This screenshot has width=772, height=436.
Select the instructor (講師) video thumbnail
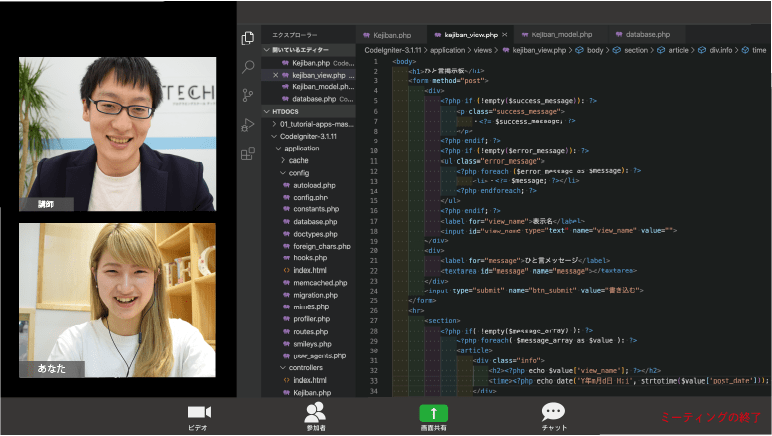(117, 133)
